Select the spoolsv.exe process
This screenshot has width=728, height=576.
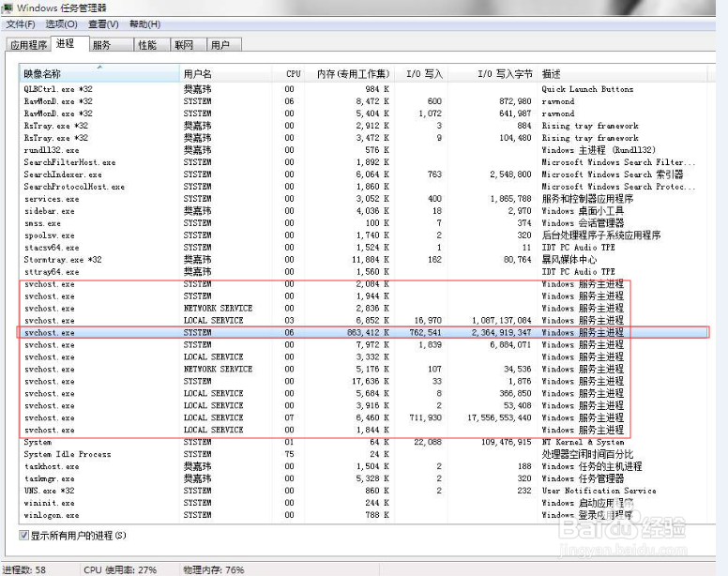pyautogui.click(x=363, y=235)
